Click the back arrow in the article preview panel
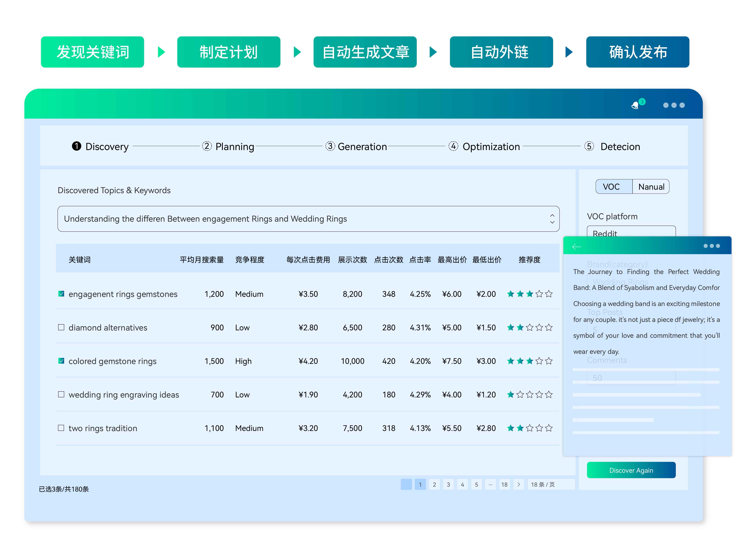The image size is (752, 560). coord(576,247)
